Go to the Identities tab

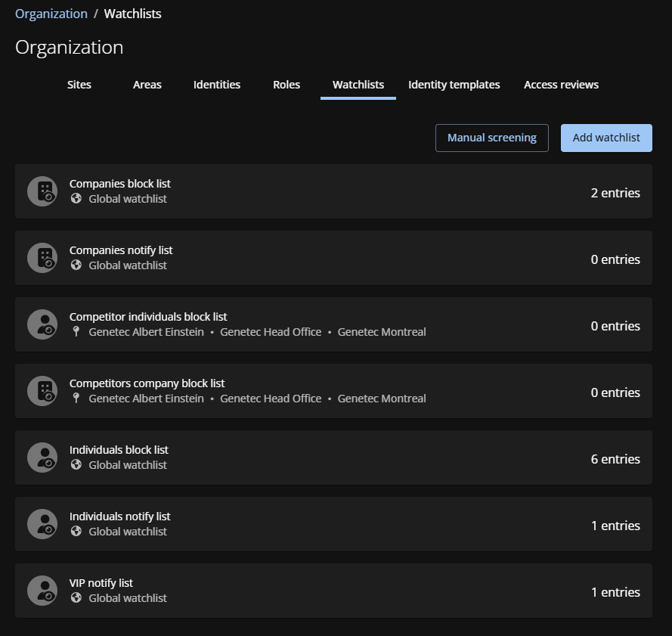[x=217, y=85]
